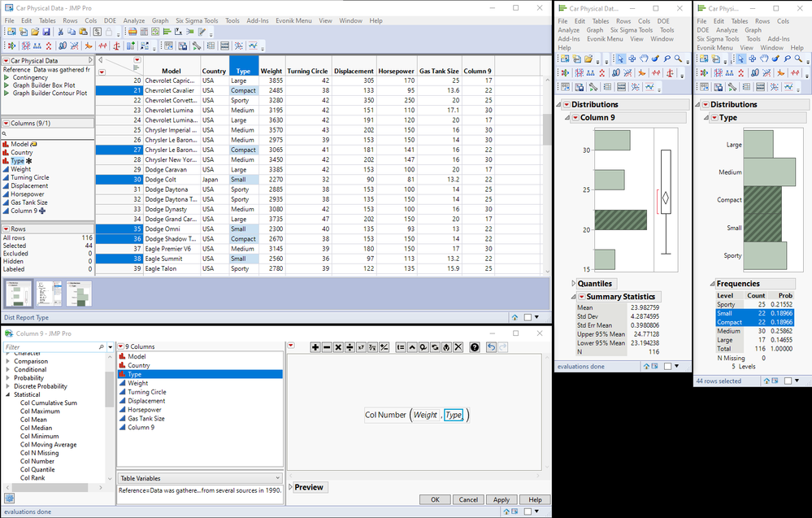Toggle checkbox in main data table status bar
812x518 pixels.
(528, 317)
